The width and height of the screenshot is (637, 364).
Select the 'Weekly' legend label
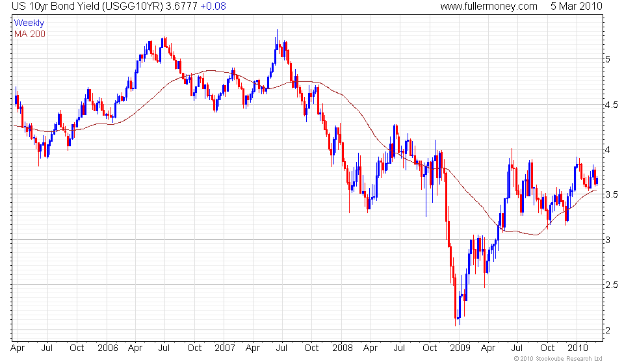(x=29, y=23)
